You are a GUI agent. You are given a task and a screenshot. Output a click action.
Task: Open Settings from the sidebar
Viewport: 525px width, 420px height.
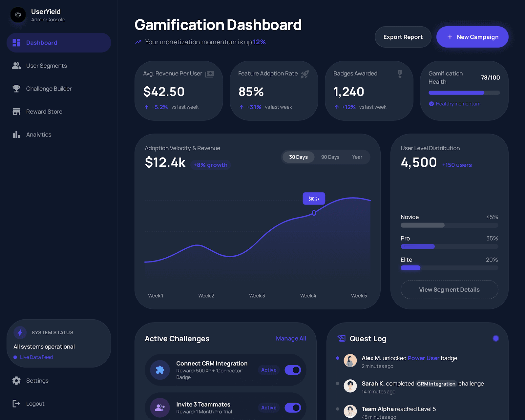click(37, 381)
